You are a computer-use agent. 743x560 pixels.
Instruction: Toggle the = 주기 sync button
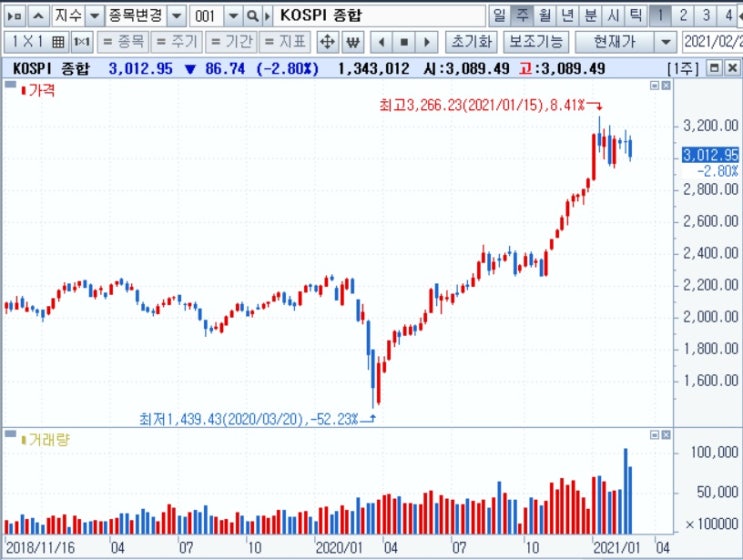point(177,42)
